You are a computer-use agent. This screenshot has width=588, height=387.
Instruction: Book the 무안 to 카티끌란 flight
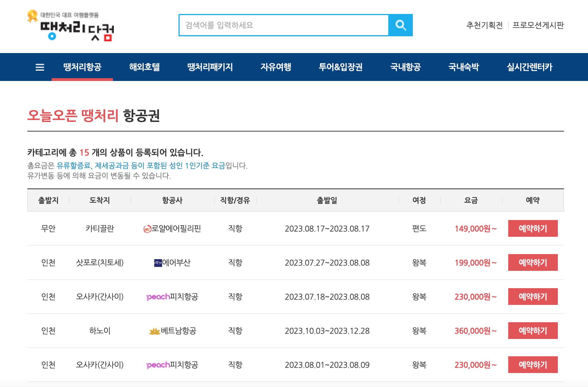click(x=533, y=228)
